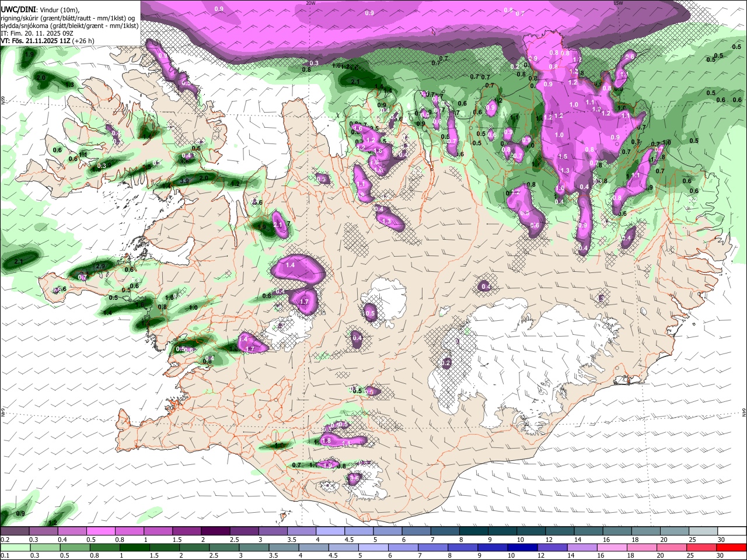747x560 pixels.
Task: Click 'VT: Fös. 21.11.2025 11Z' valid time
Action: pyautogui.click(x=36, y=41)
